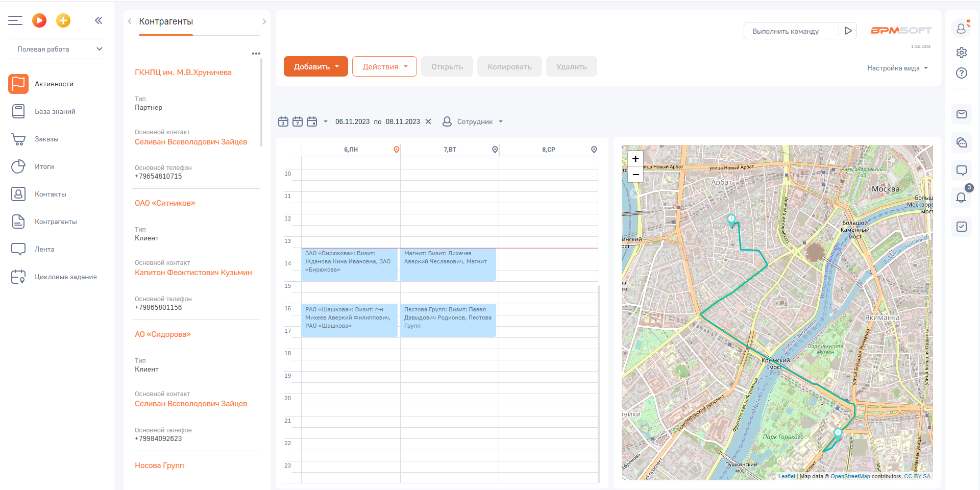Select the ЗАО «Бирюкова» visit event
Screen dimensions: 980x490
349,264
